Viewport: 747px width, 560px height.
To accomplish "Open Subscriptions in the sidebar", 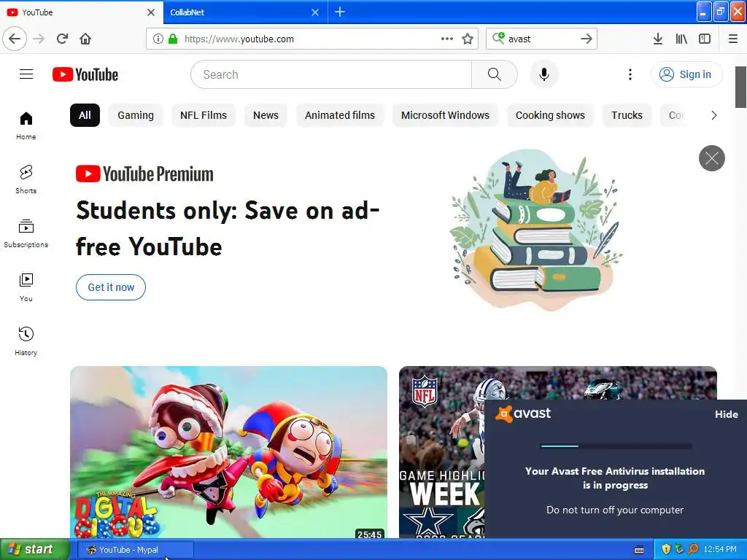I will click(26, 233).
